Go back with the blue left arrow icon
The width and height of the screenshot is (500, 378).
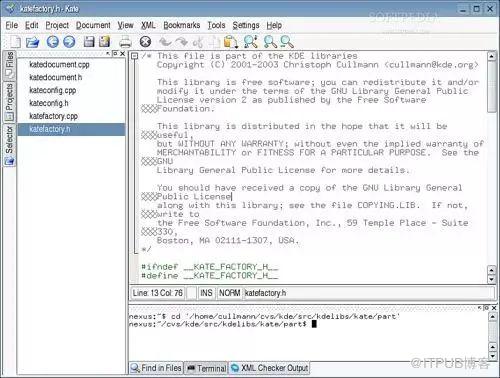[x=52, y=42]
